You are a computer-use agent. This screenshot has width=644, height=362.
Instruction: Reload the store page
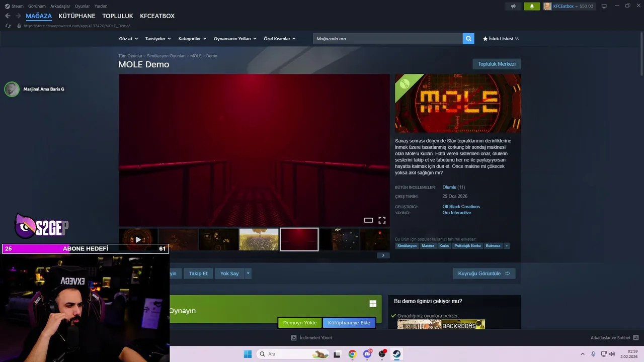pos(8,26)
